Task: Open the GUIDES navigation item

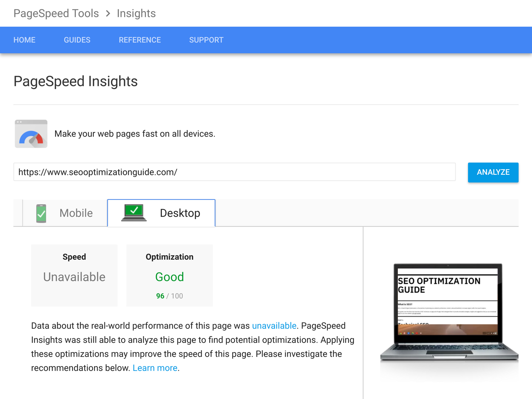Action: coord(77,40)
